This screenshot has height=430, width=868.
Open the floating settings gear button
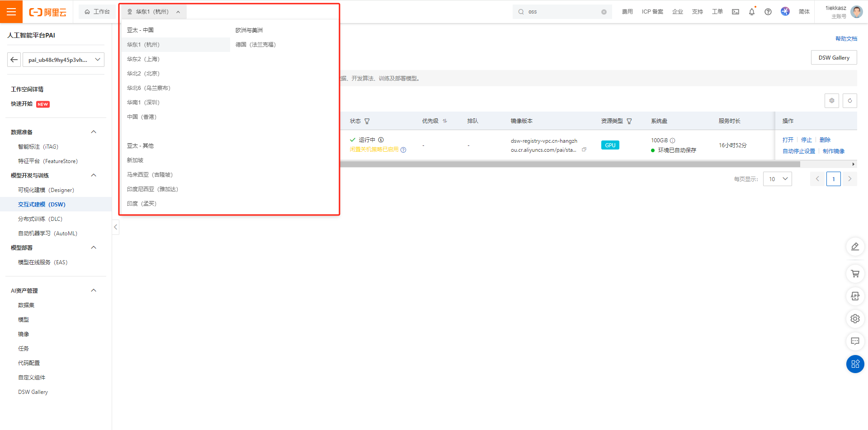point(855,318)
